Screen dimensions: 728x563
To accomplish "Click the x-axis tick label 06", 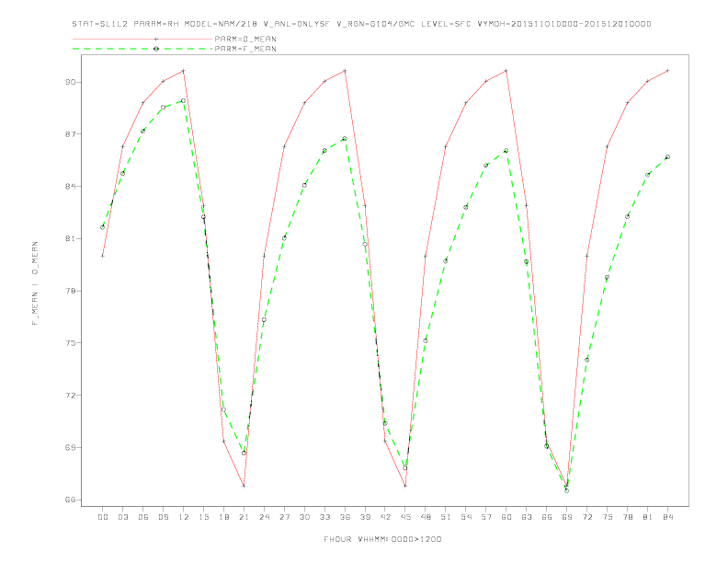I will (x=143, y=517).
